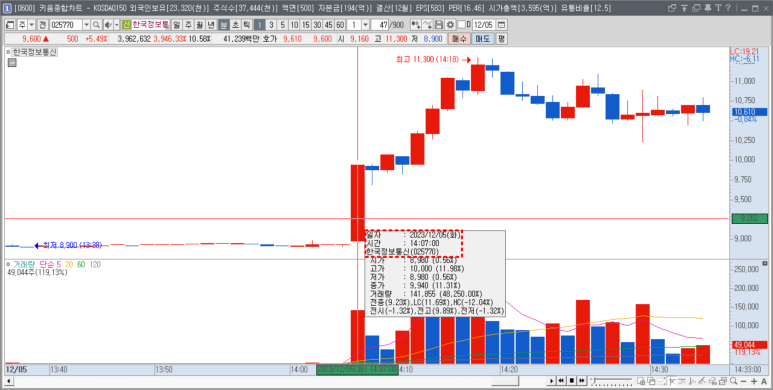Select the 분 (minute) chart period toggle

224,25
